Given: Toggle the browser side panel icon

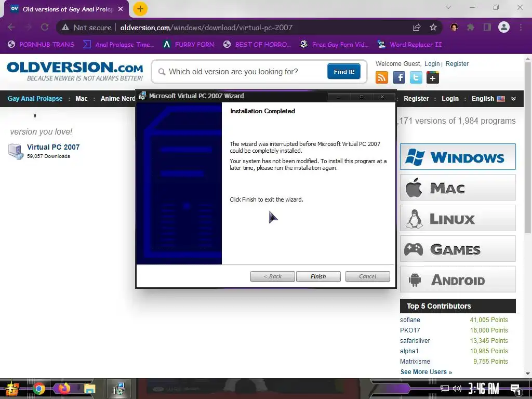Looking at the screenshot, I should [x=487, y=27].
